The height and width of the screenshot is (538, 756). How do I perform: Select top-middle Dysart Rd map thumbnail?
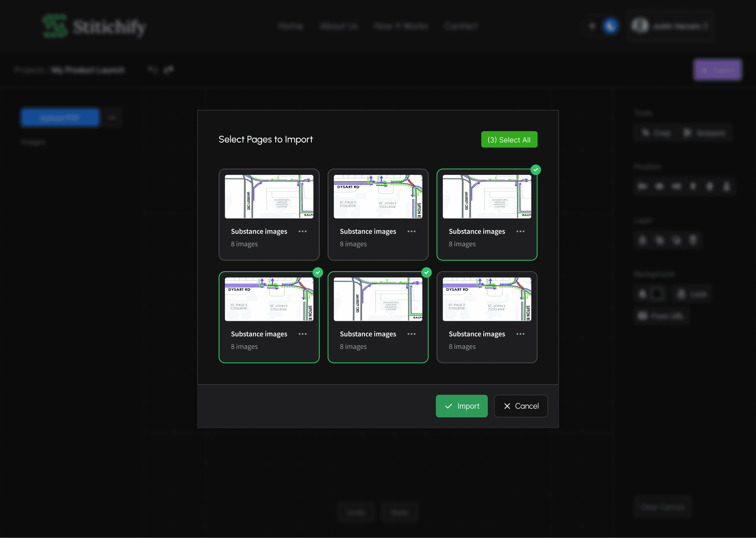(x=378, y=196)
